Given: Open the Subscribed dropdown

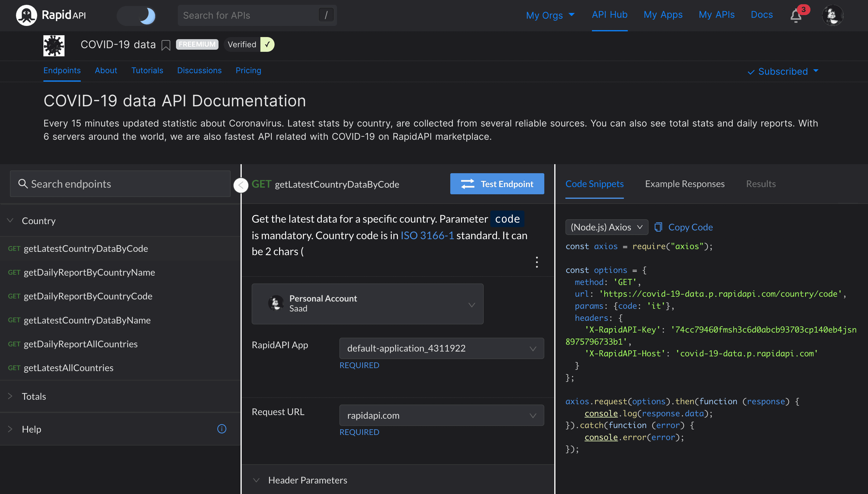Looking at the screenshot, I should [783, 72].
